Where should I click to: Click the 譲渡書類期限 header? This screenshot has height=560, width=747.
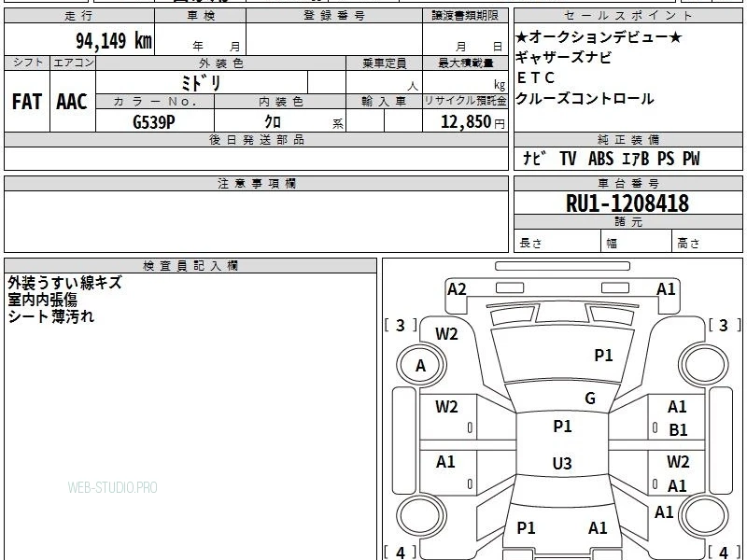pos(465,15)
